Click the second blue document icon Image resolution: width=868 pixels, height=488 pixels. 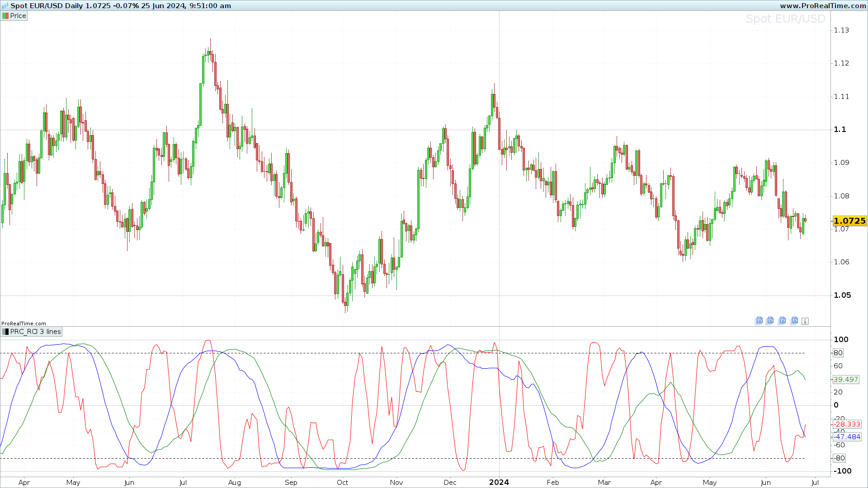point(770,321)
